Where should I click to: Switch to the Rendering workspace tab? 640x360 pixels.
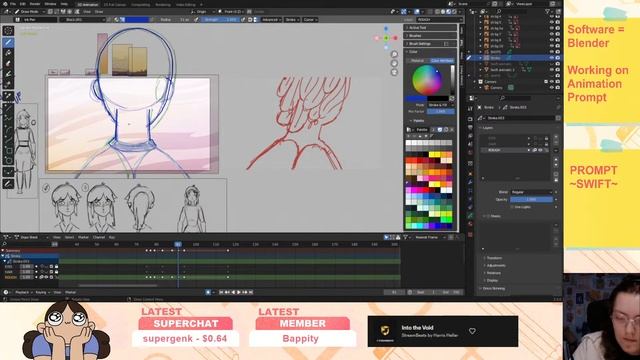[x=163, y=4]
